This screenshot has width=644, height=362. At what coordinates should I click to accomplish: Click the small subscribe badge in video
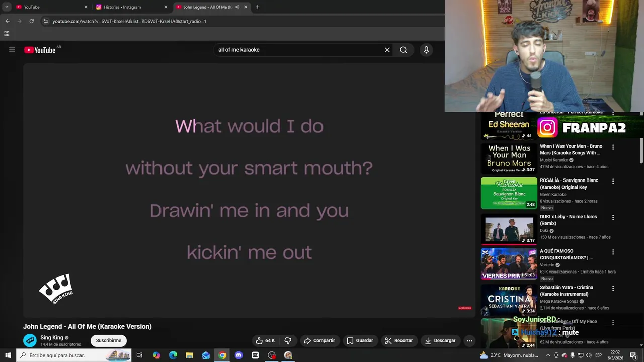pos(464,308)
